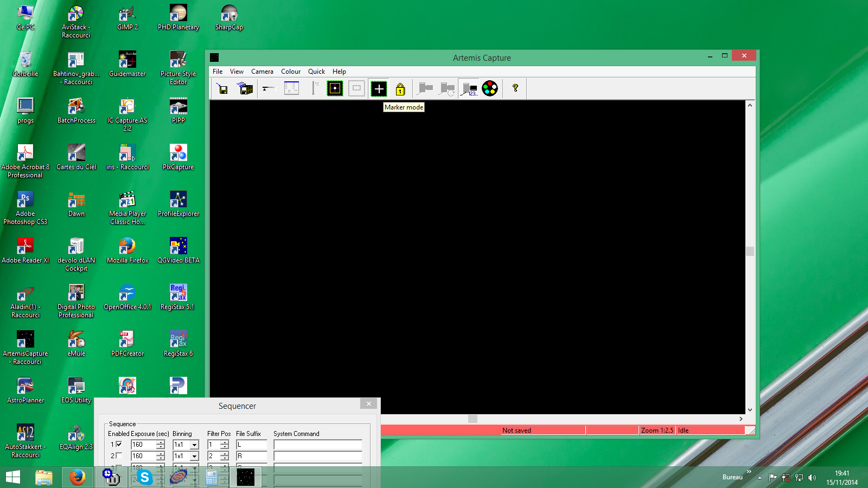Viewport: 868px width, 488px height.
Task: Click the yellow question mark help icon
Action: click(515, 88)
